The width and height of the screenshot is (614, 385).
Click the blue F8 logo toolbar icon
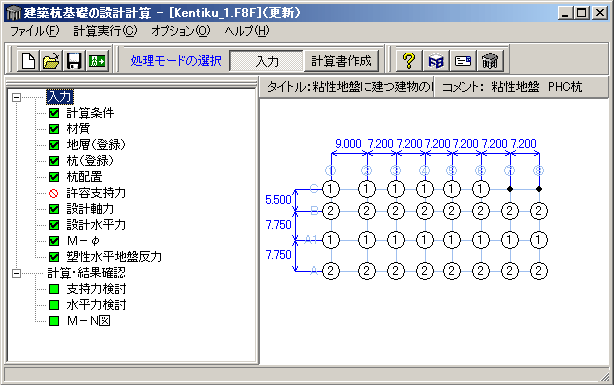click(436, 61)
